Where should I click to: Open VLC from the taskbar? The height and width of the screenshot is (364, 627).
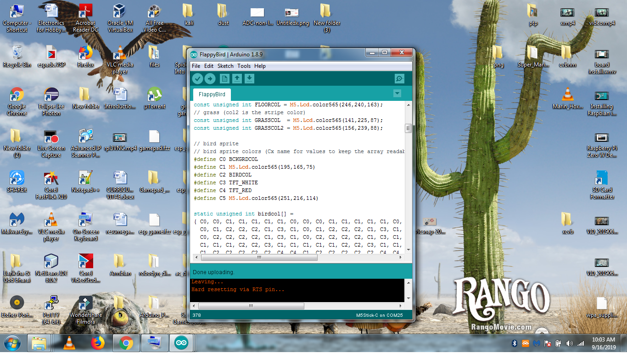tap(69, 343)
